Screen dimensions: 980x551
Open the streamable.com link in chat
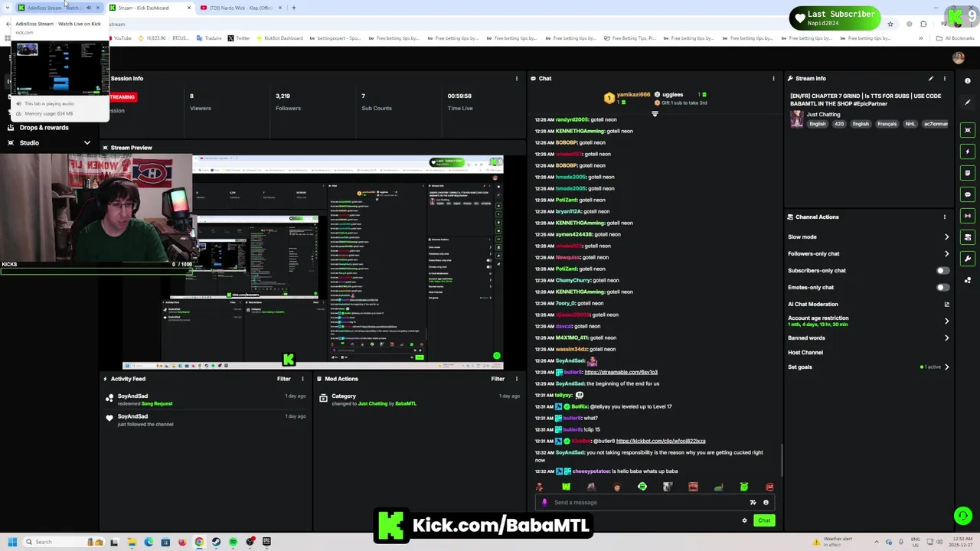(x=621, y=372)
